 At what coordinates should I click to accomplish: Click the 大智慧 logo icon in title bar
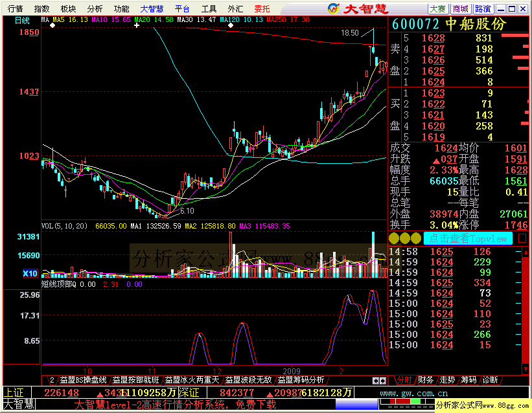tap(334, 8)
